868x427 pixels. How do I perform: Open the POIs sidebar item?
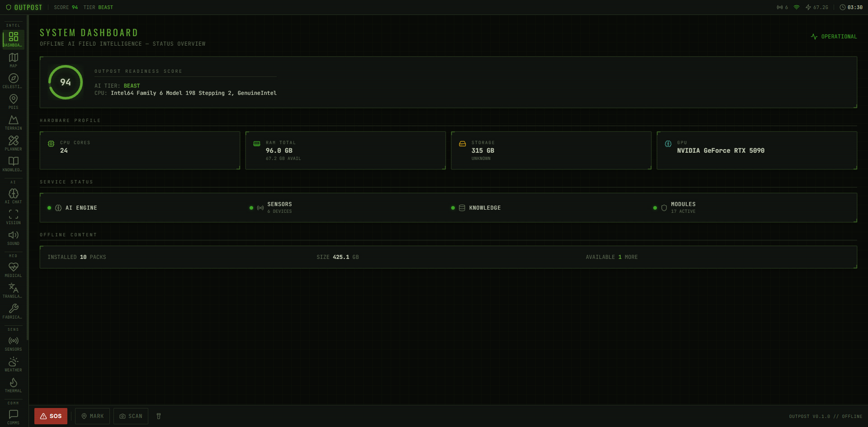coord(14,102)
